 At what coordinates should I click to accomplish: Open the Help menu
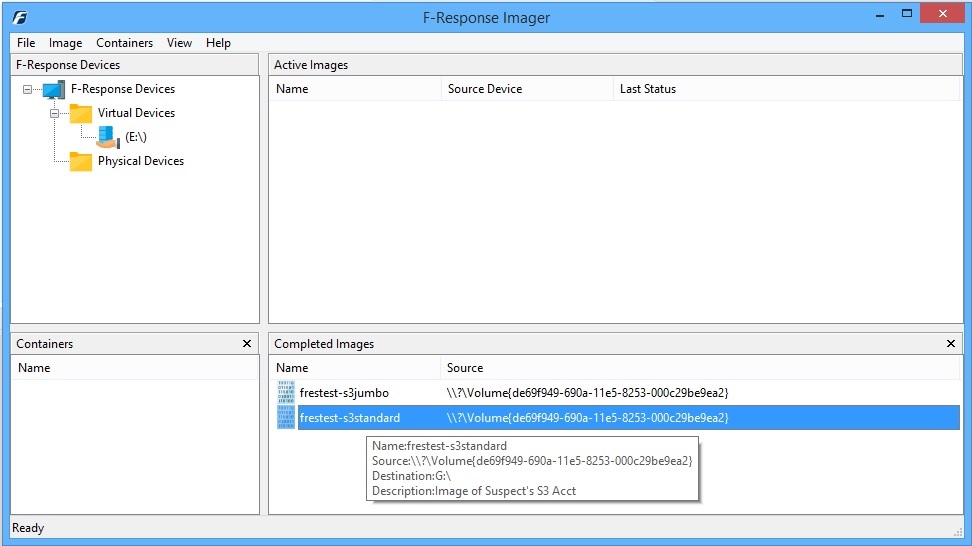pos(218,43)
